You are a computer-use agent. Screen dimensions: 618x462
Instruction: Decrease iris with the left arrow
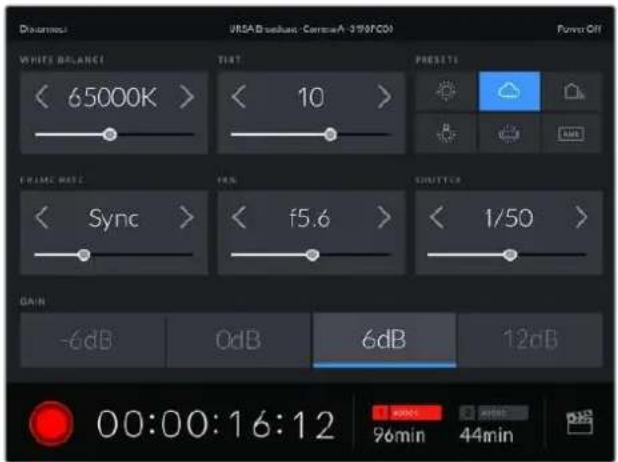tap(238, 217)
